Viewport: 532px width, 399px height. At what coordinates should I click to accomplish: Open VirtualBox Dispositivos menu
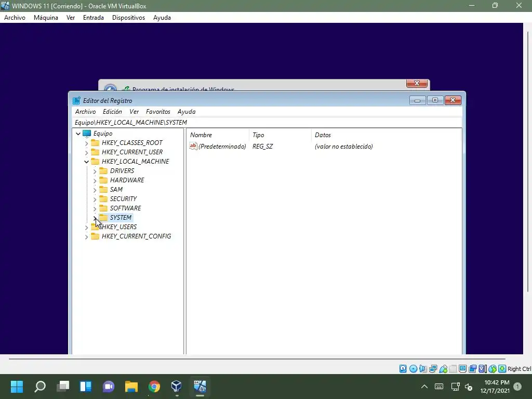tap(129, 18)
